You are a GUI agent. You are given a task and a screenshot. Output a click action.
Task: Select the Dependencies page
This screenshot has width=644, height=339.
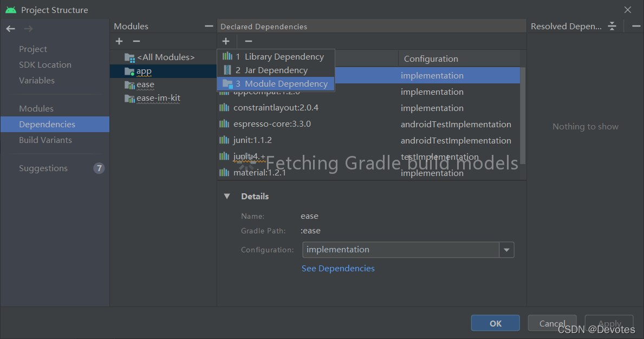(55, 125)
